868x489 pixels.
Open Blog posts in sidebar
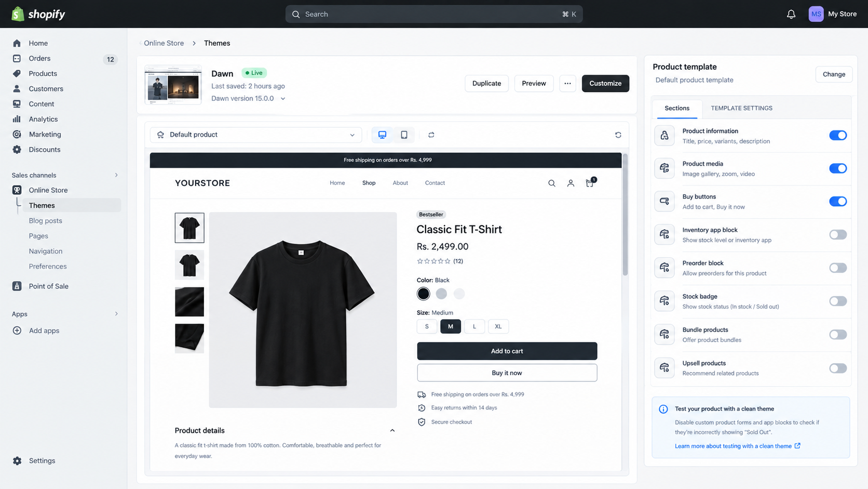click(46, 221)
